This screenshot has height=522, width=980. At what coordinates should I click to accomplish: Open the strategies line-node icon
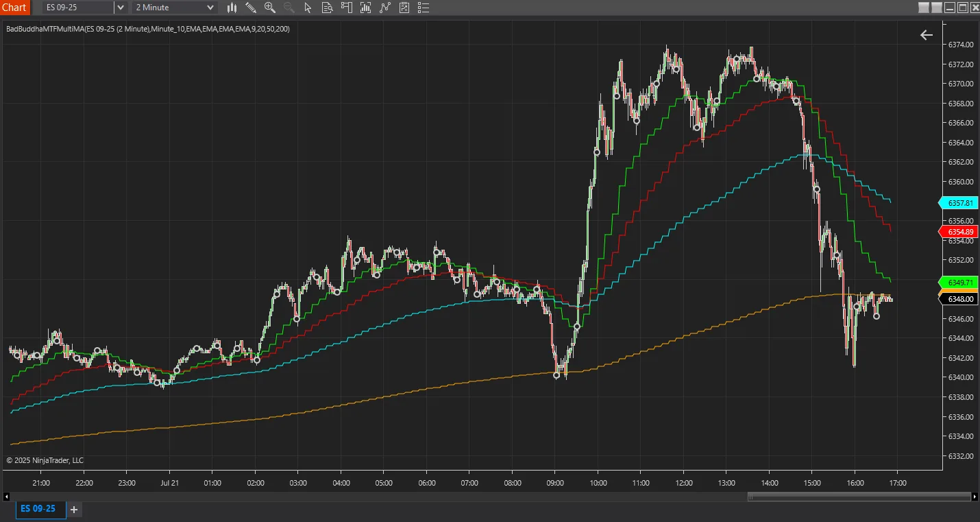point(385,8)
